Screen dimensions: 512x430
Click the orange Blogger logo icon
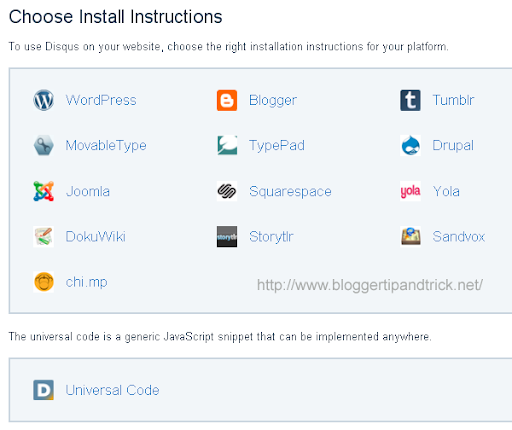[227, 100]
